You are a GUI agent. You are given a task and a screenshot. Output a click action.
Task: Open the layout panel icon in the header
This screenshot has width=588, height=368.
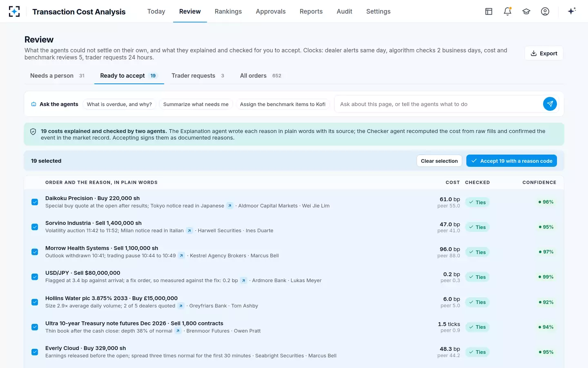(489, 11)
